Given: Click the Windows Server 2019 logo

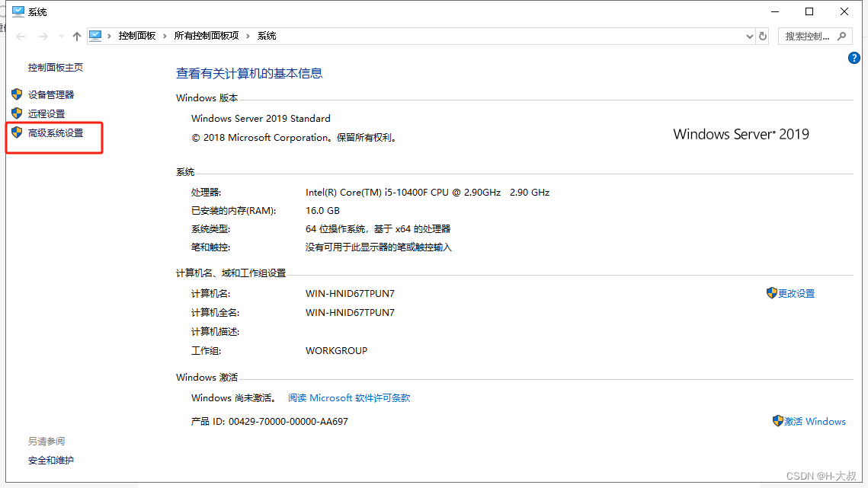Looking at the screenshot, I should (741, 135).
